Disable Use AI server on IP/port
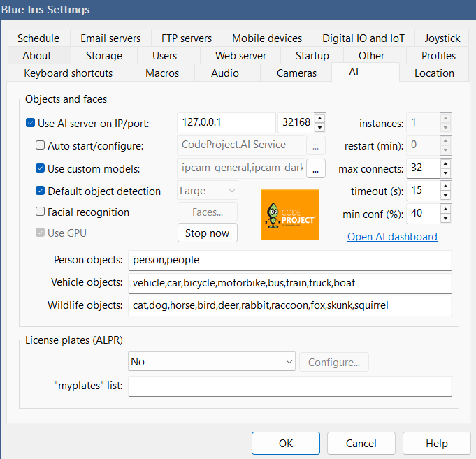This screenshot has width=476, height=459. tap(31, 124)
